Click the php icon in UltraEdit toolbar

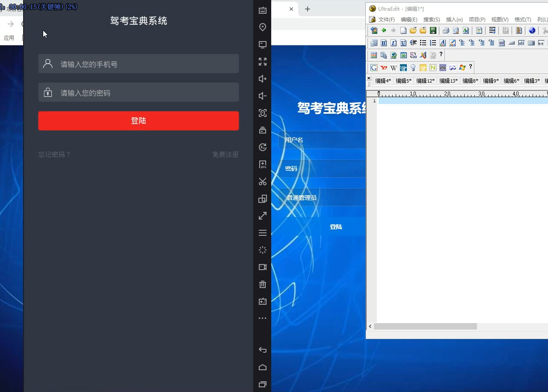click(443, 68)
